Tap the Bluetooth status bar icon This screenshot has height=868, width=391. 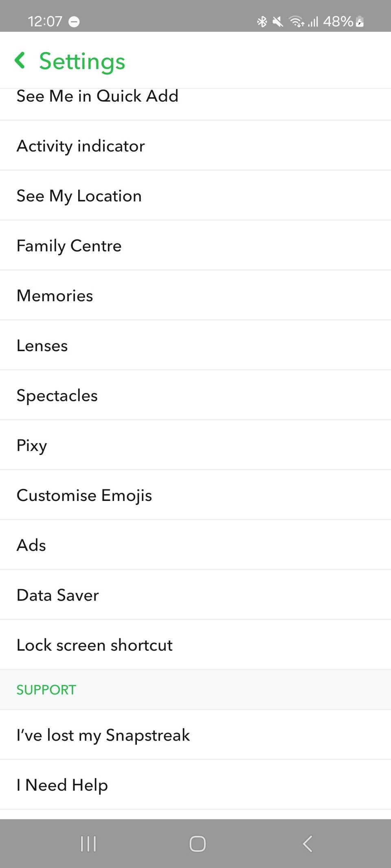click(262, 21)
